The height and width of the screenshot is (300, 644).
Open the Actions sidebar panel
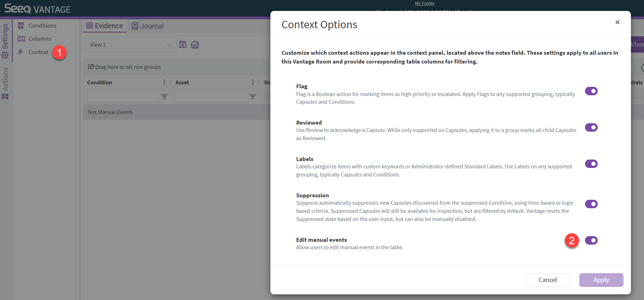[x=5, y=83]
